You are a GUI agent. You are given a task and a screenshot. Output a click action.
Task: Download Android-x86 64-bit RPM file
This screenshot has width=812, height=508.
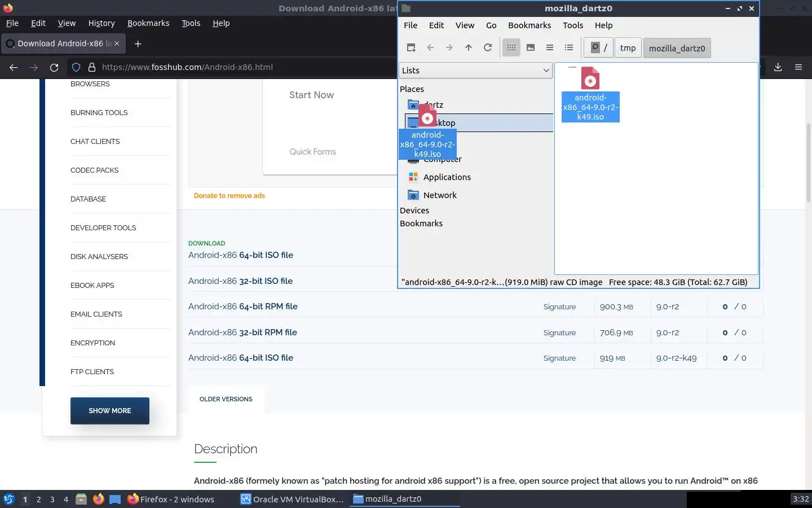pos(242,306)
